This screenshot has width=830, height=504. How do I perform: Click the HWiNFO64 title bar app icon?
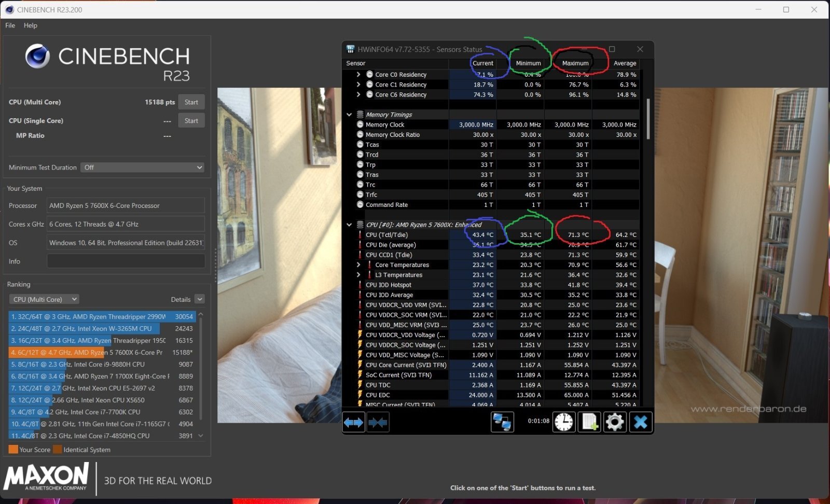[351, 49]
